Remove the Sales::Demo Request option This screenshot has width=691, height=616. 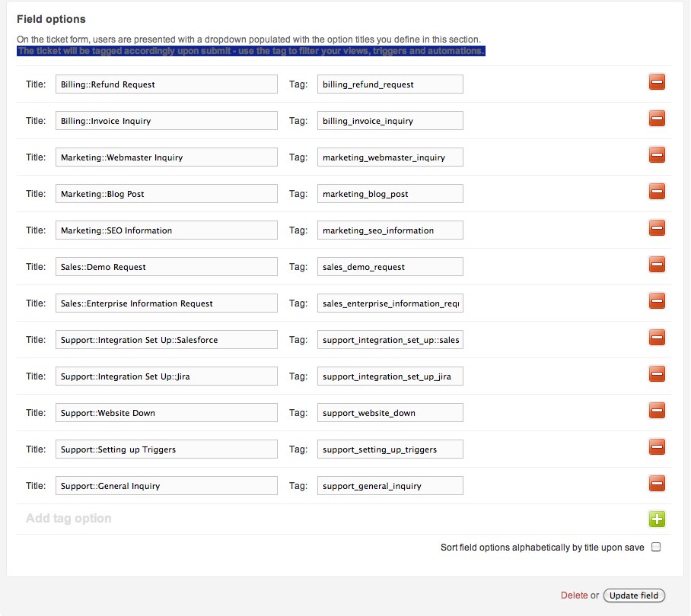click(x=657, y=265)
